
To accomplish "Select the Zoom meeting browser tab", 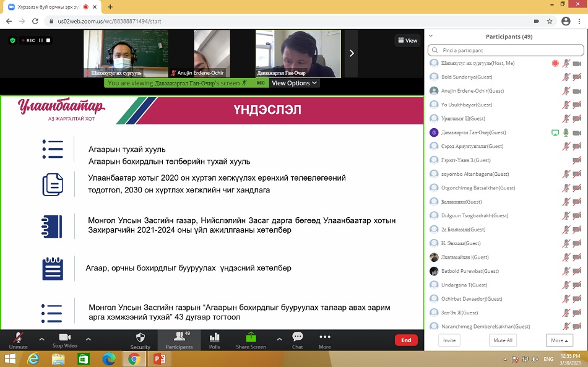I will click(48, 7).
